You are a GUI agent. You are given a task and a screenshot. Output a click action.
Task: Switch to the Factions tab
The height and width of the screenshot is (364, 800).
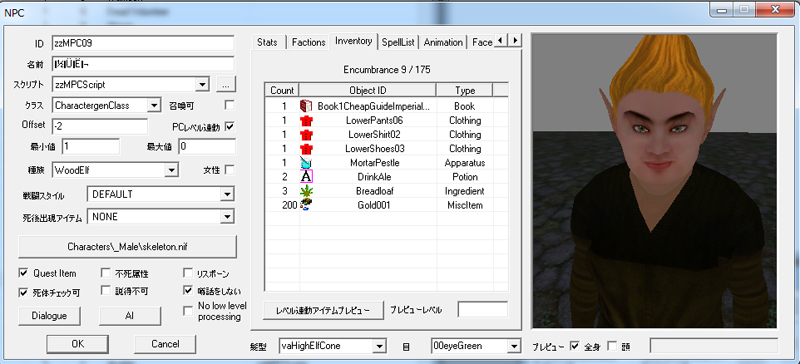click(308, 42)
